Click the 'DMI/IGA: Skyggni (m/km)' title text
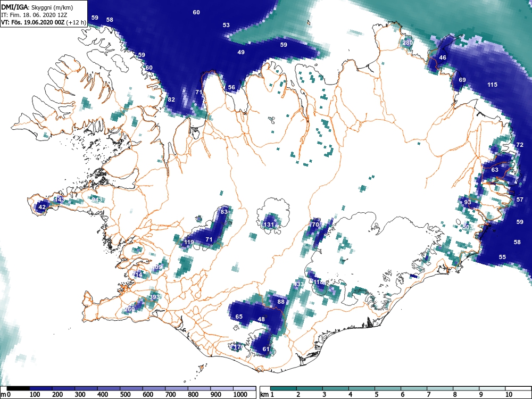 click(x=37, y=7)
